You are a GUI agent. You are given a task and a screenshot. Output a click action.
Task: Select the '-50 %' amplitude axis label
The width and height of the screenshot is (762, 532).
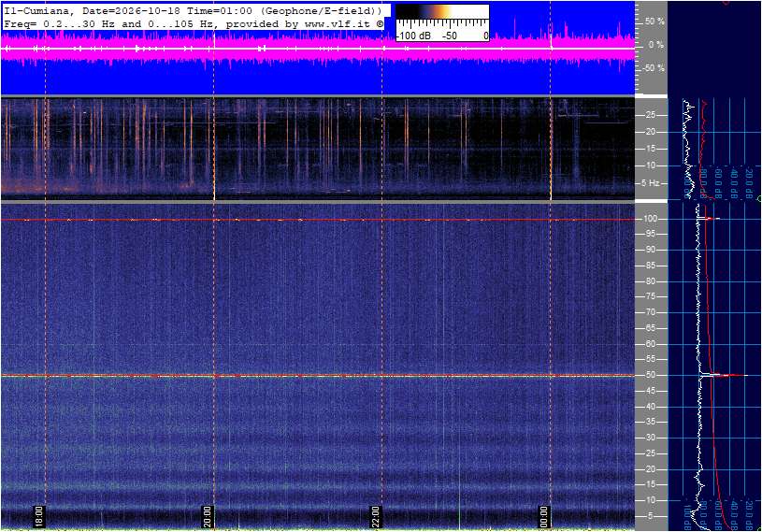tap(653, 68)
